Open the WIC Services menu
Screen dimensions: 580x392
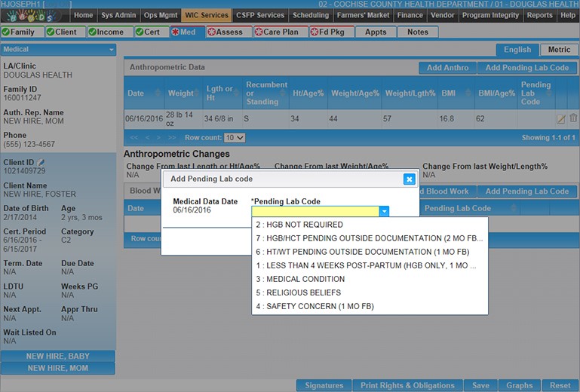tap(204, 15)
